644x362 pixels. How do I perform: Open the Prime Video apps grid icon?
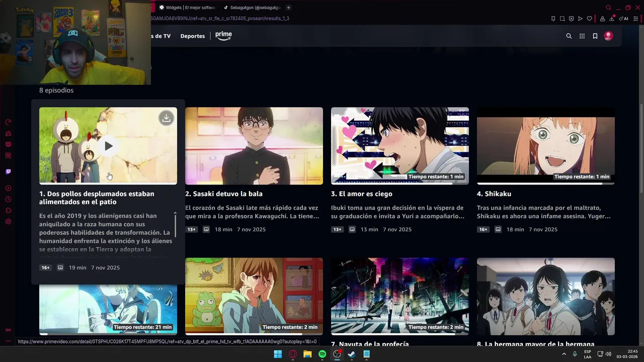pyautogui.click(x=582, y=36)
